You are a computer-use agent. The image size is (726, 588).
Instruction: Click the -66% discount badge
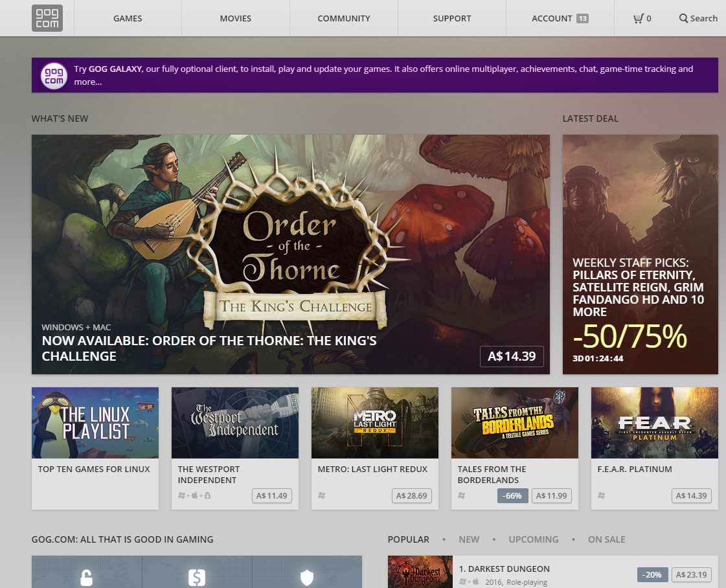(x=512, y=496)
